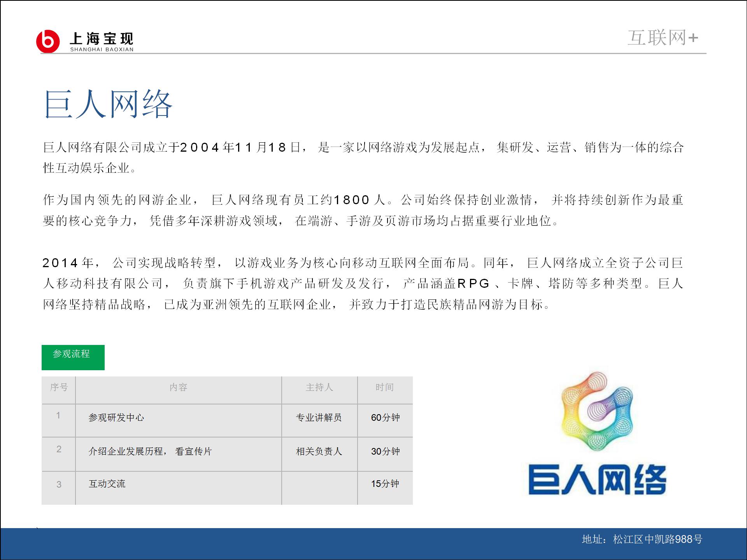Select the 主持人 column header
The height and width of the screenshot is (560, 747).
pyautogui.click(x=319, y=390)
